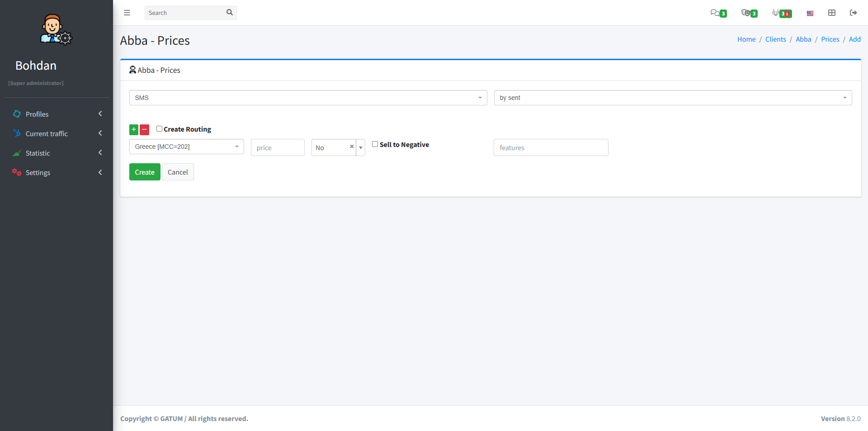Open the SMS service type dropdown
Image resolution: width=868 pixels, height=431 pixels.
308,98
